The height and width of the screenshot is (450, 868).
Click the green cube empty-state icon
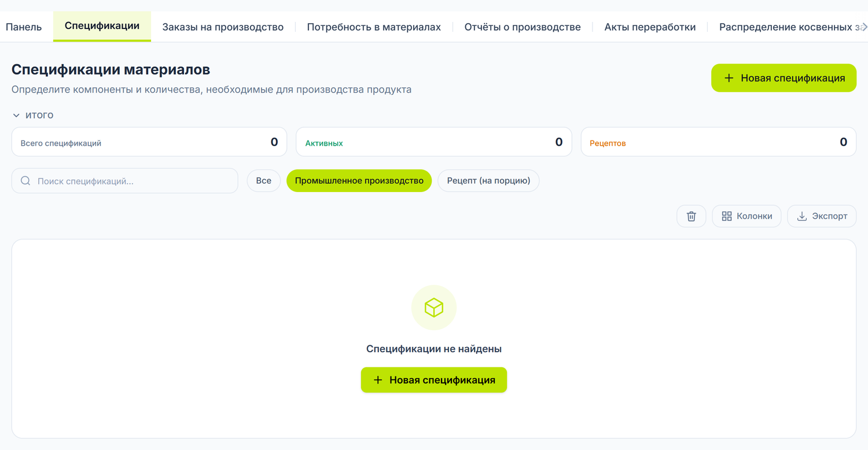pos(434,308)
